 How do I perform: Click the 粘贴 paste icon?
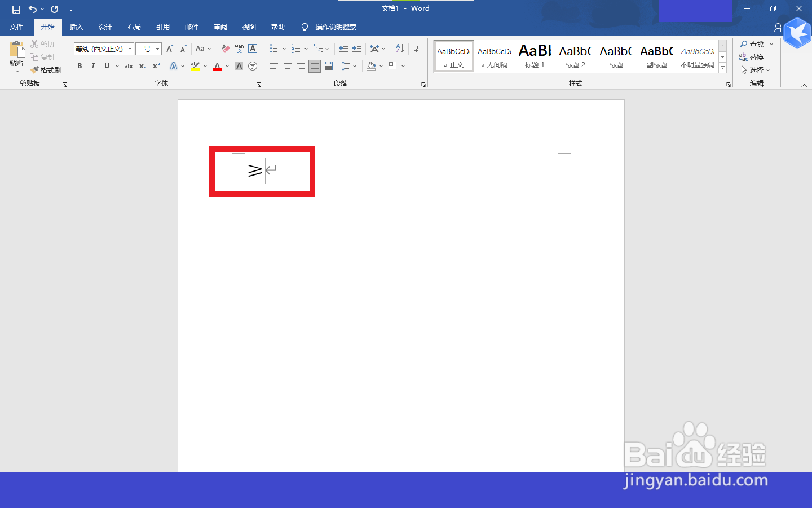(17, 50)
